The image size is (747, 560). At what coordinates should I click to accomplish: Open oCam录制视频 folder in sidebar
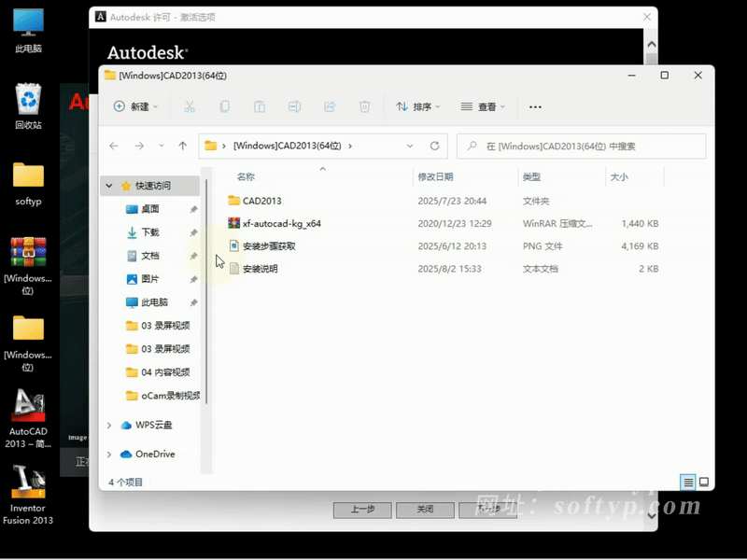point(170,395)
